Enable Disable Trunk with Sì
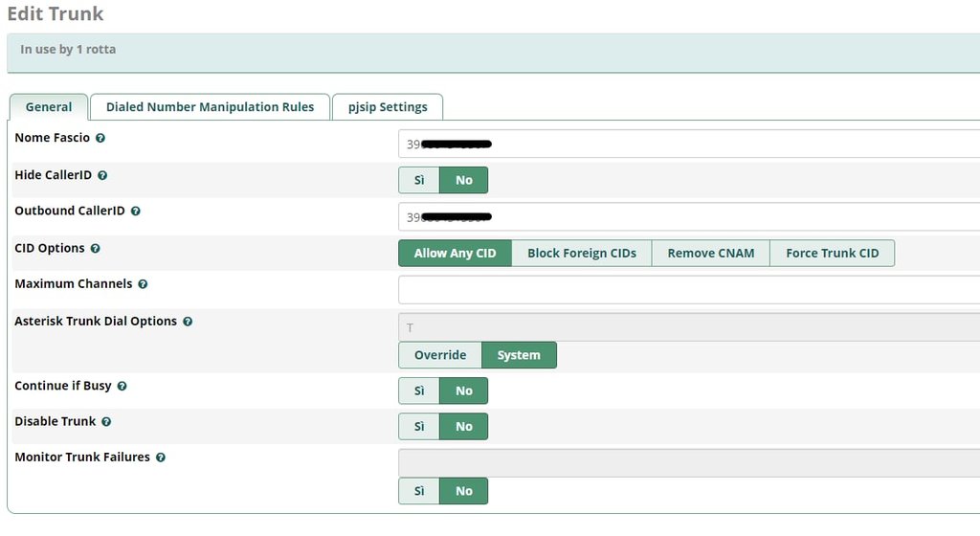Viewport: 980px width, 536px height. pos(419,426)
